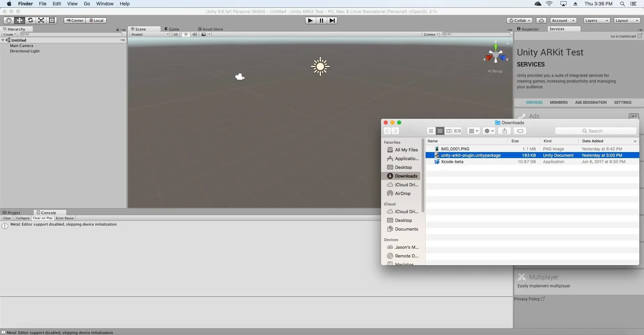Switch Finder to column view
This screenshot has height=335, width=644.
coord(449,131)
